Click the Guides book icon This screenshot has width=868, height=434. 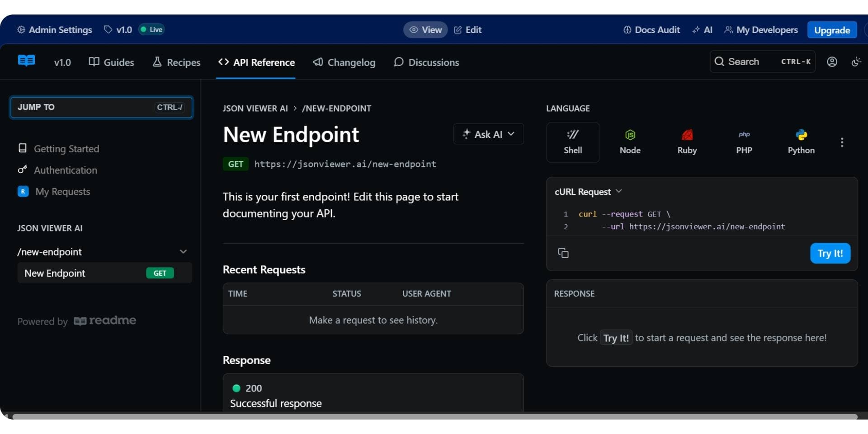click(94, 62)
